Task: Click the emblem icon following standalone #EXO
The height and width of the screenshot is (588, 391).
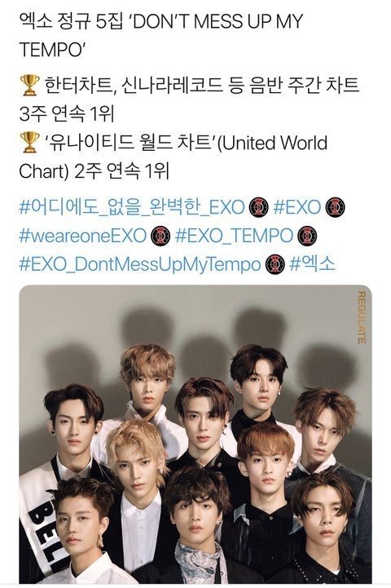Action: (335, 207)
